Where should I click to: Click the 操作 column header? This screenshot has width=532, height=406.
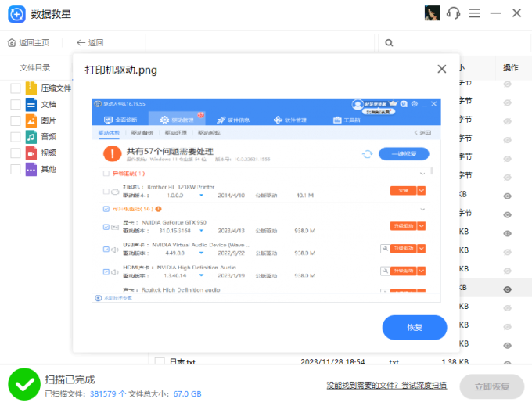click(x=510, y=68)
